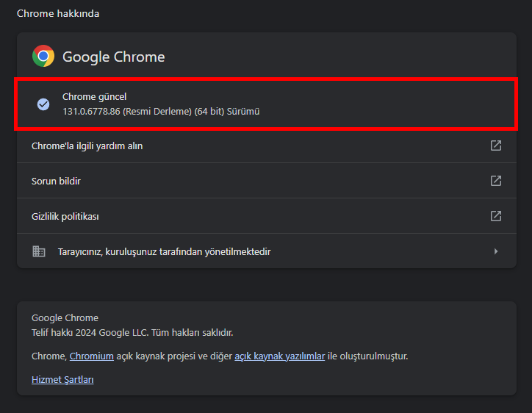The height and width of the screenshot is (413, 532).
Task: Open the Hizmet Şartları link
Action: click(62, 380)
